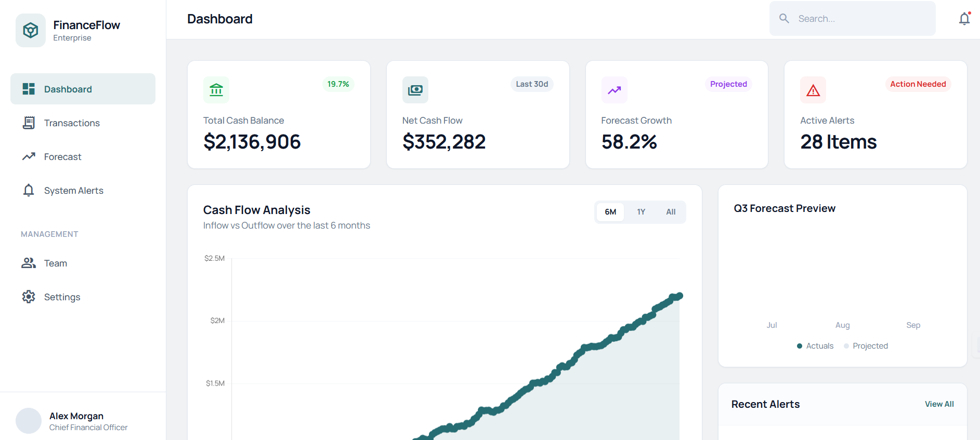Click the MANAGEMENT section header
This screenshot has height=440, width=980.
pyautogui.click(x=49, y=234)
